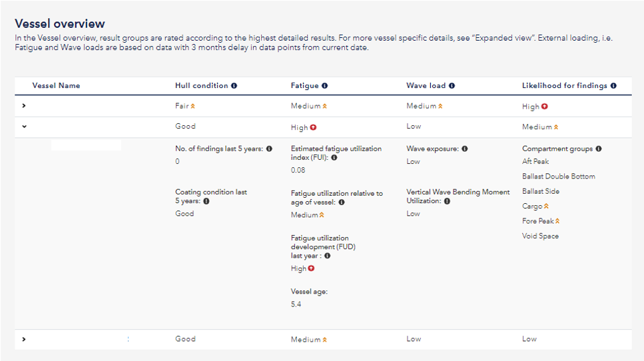
Task: Show info for Estimated fatigue utilization index (FUI)
Action: coord(334,158)
